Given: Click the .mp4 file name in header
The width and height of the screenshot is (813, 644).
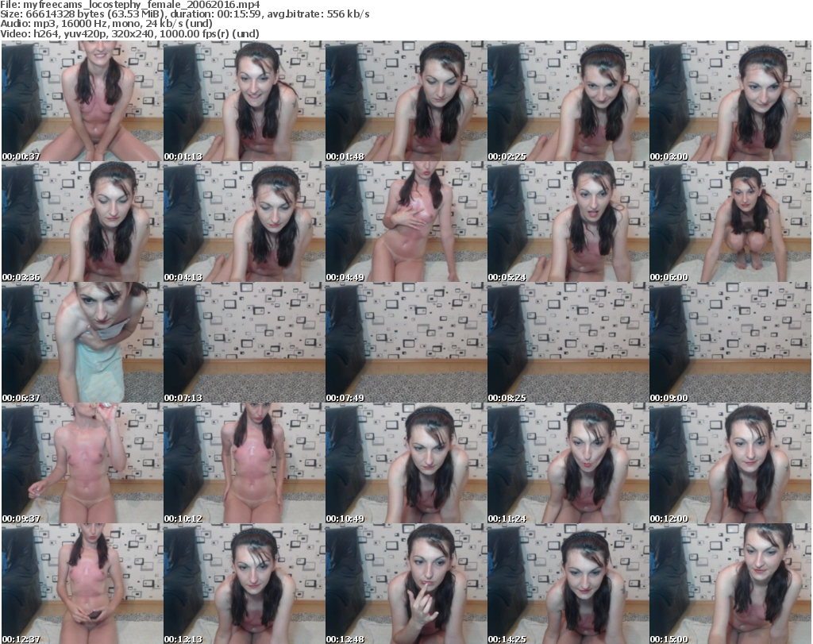Looking at the screenshot, I should coord(141,5).
